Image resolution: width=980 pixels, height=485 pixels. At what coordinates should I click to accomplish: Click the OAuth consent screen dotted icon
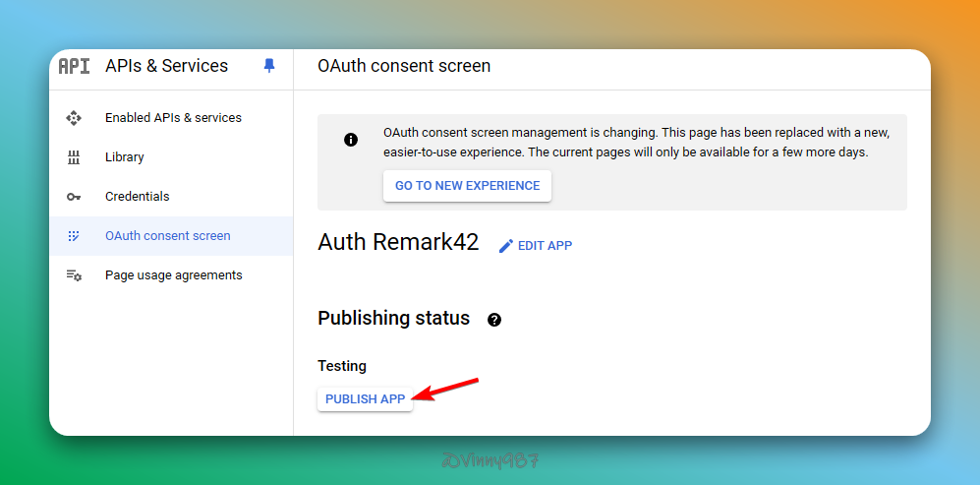[74, 236]
